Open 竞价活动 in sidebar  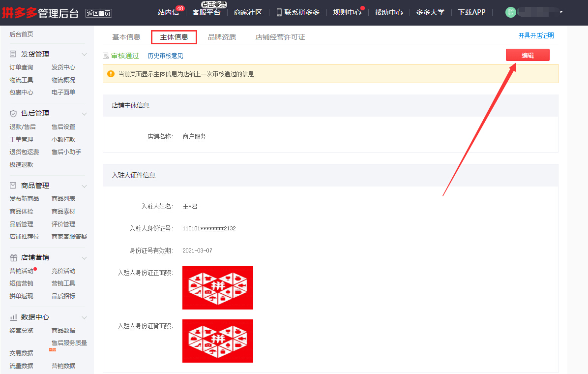click(63, 271)
